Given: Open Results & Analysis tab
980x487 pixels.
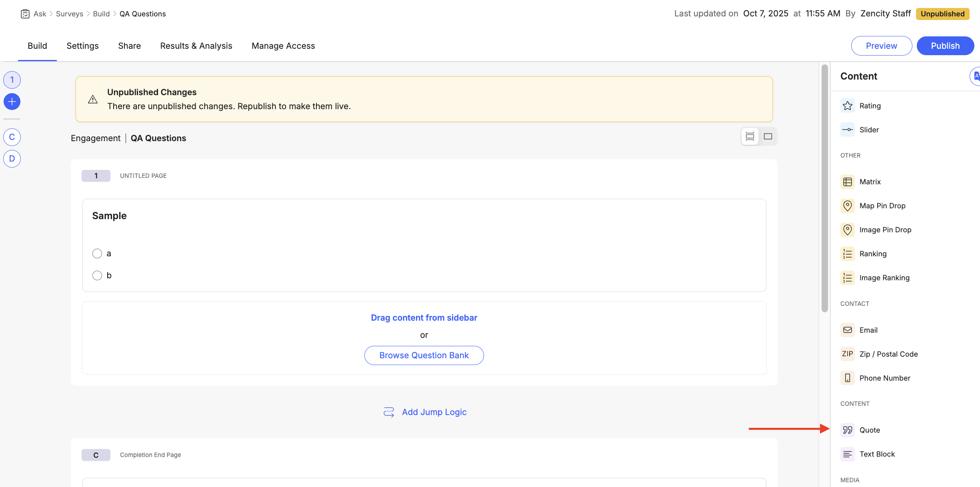Looking at the screenshot, I should pyautogui.click(x=196, y=46).
